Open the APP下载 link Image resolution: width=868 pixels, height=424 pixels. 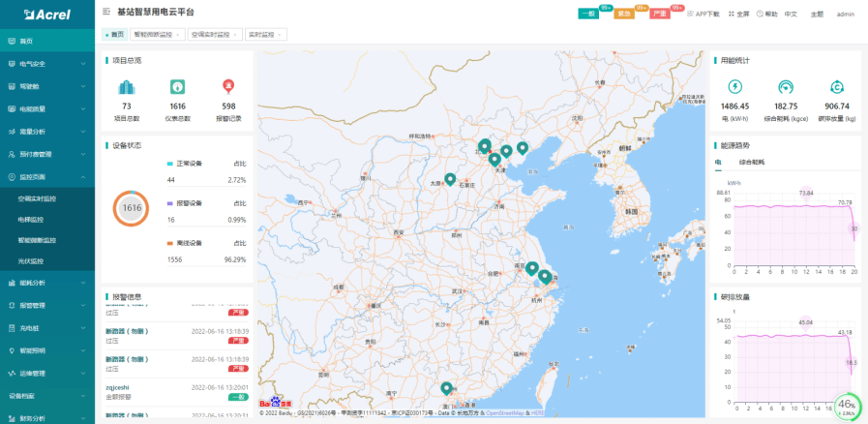tap(703, 15)
